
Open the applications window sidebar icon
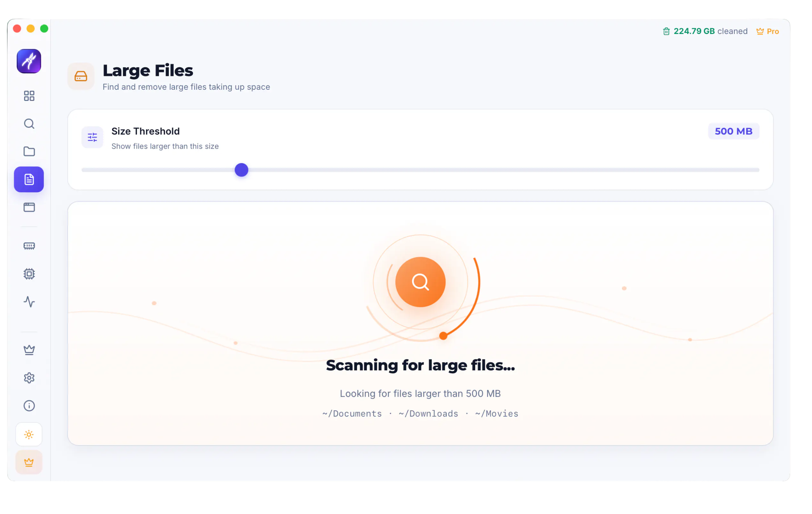coord(29,207)
